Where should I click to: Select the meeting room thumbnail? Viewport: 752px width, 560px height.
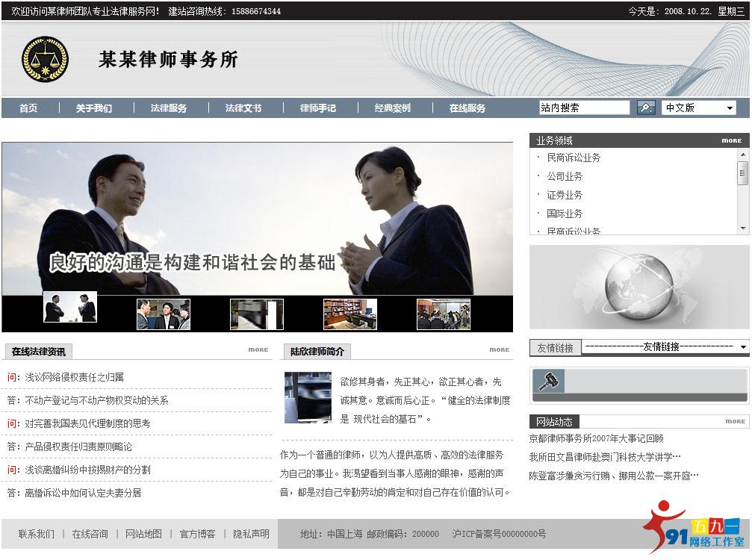click(x=443, y=314)
